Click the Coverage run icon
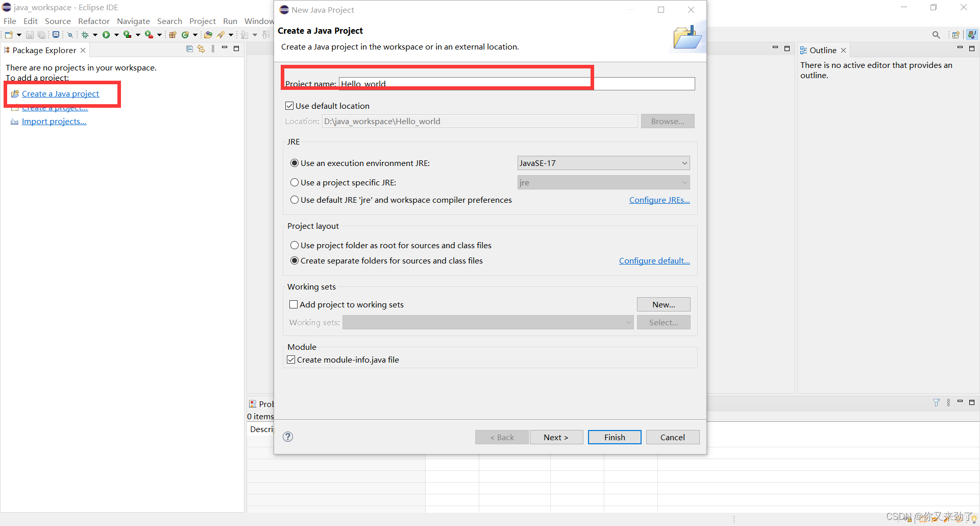 point(128,35)
